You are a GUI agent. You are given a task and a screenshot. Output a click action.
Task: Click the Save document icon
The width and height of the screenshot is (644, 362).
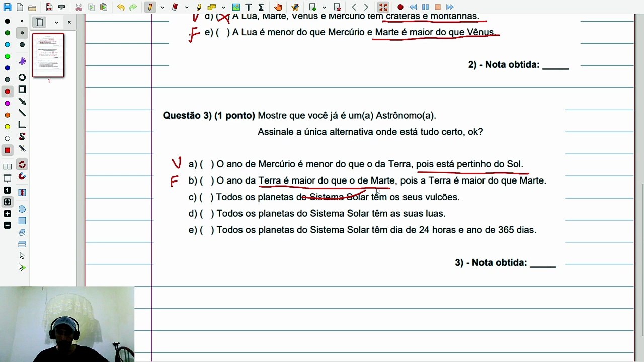[x=7, y=7]
